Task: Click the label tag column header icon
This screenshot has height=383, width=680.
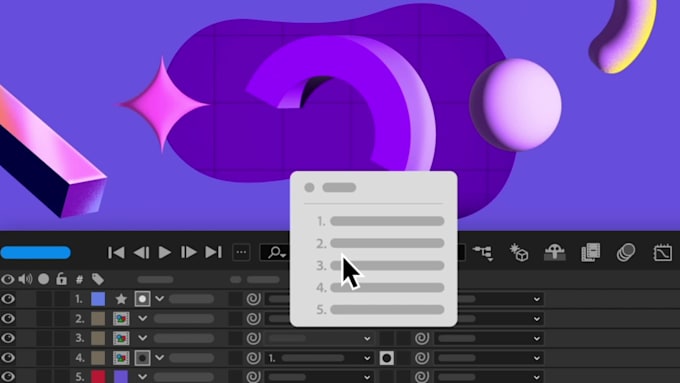Action: point(98,279)
